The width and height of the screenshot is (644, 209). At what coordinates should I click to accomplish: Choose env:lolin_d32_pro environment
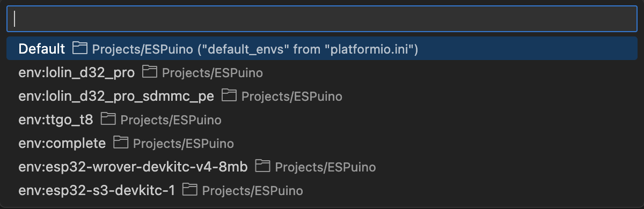[x=322, y=72]
